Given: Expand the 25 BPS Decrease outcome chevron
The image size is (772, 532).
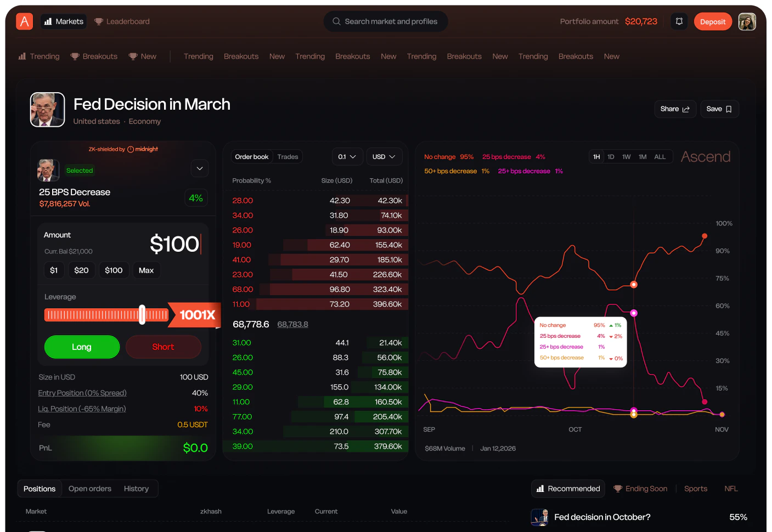Looking at the screenshot, I should pyautogui.click(x=200, y=168).
